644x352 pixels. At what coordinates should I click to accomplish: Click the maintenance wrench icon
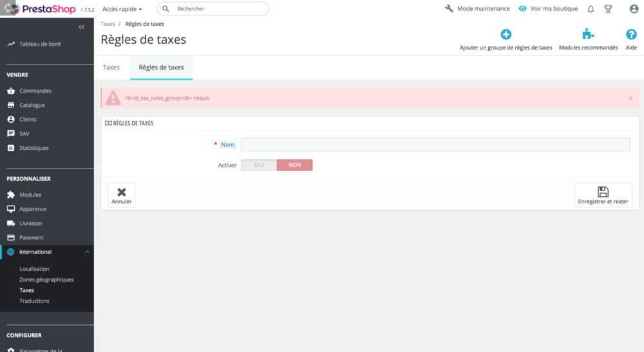[x=449, y=8]
